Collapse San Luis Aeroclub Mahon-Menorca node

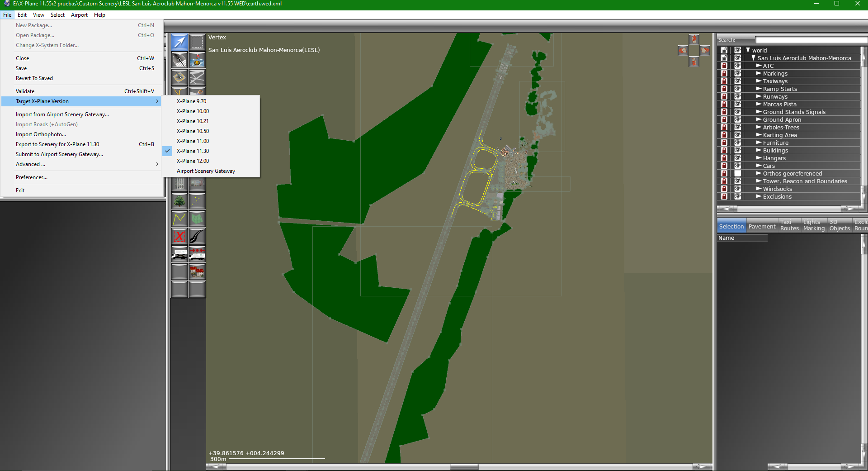pyautogui.click(x=754, y=58)
